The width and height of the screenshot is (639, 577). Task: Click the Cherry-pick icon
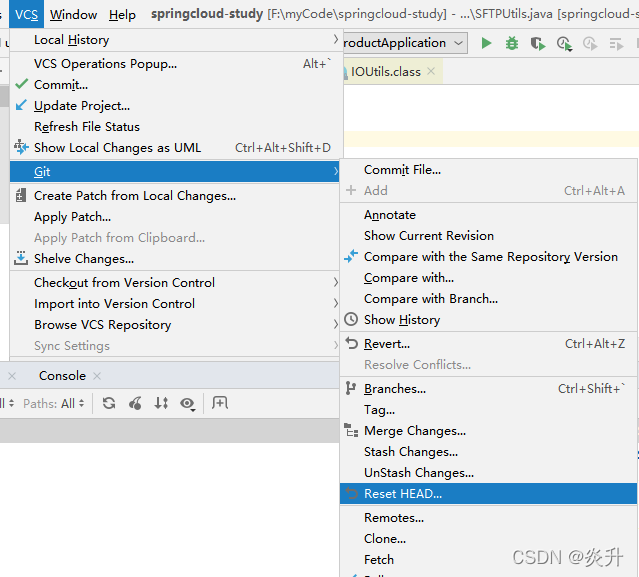[135, 403]
